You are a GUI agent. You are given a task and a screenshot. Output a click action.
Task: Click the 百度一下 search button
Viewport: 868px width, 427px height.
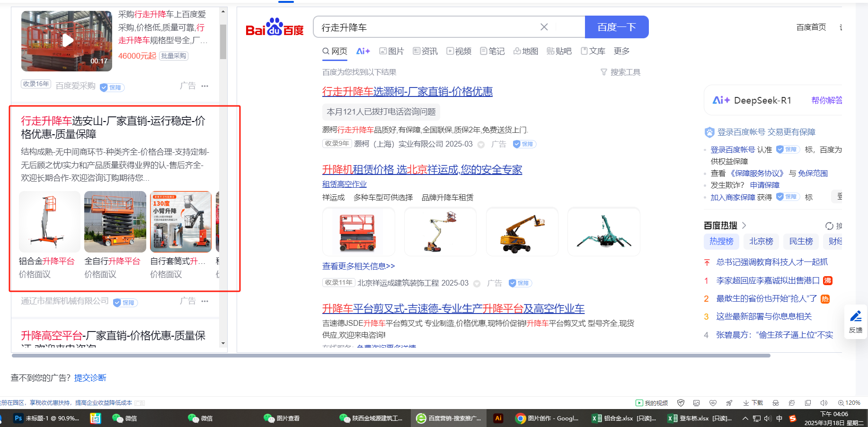coord(617,27)
